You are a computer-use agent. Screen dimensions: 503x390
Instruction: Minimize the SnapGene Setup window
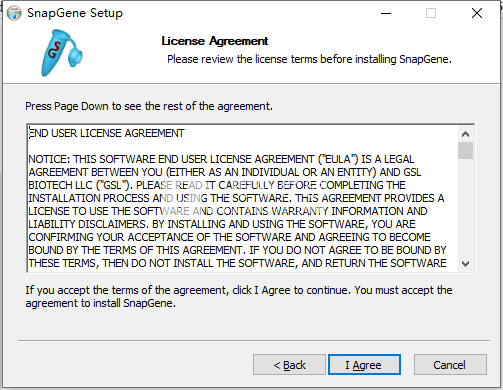[x=386, y=13]
